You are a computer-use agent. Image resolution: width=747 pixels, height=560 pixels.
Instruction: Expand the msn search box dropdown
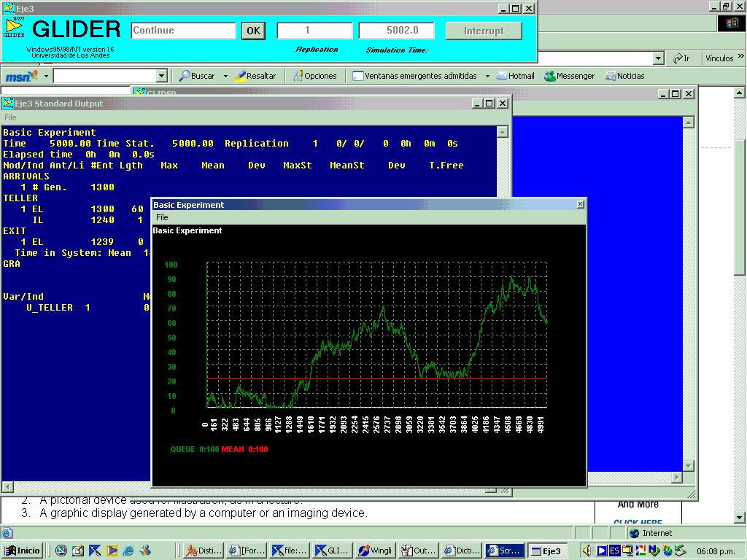[162, 76]
